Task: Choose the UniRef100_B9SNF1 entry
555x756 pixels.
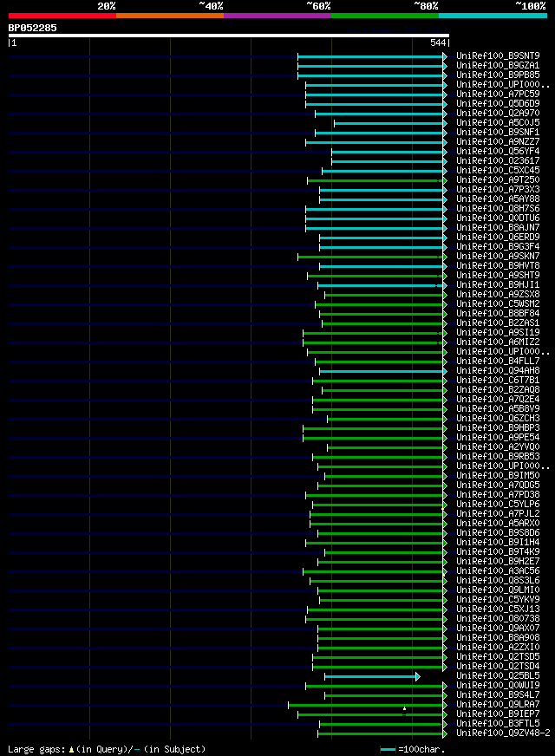Action: pos(498,132)
